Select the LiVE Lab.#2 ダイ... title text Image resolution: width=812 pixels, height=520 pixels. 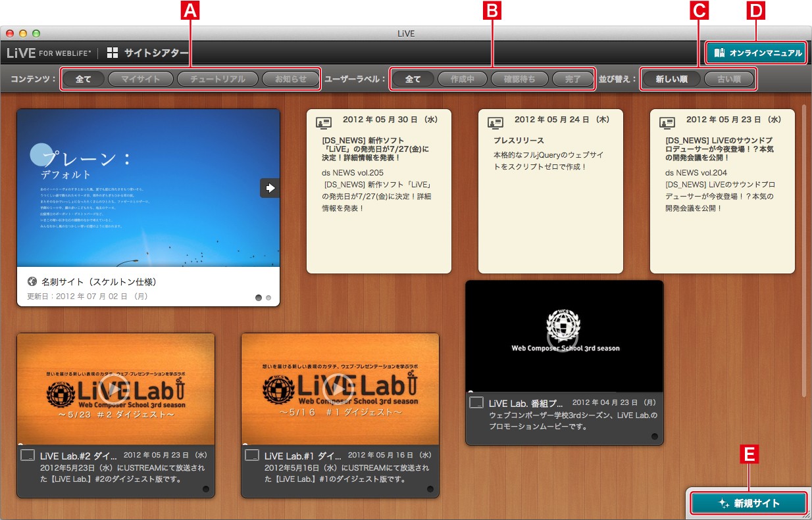tap(78, 455)
